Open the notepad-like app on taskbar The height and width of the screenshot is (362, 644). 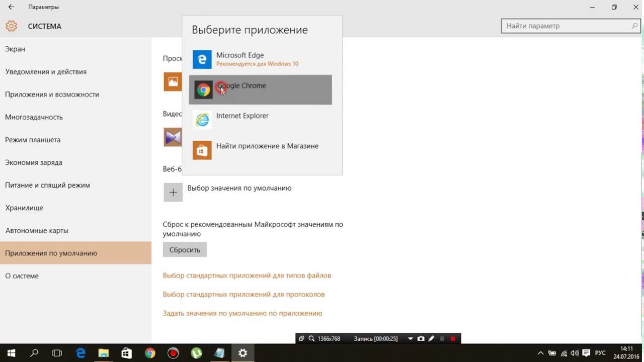pyautogui.click(x=219, y=353)
